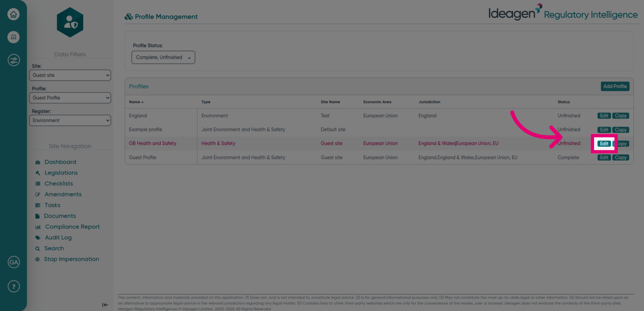Click the Compliance Report chart icon
Viewport: 644px width, 311px height.
click(38, 227)
